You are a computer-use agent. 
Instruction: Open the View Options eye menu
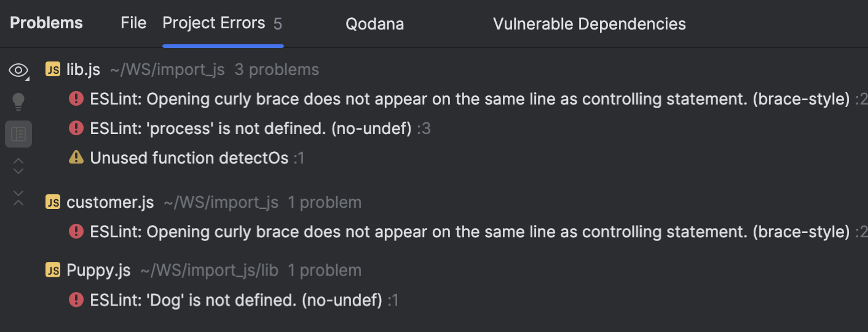(18, 71)
